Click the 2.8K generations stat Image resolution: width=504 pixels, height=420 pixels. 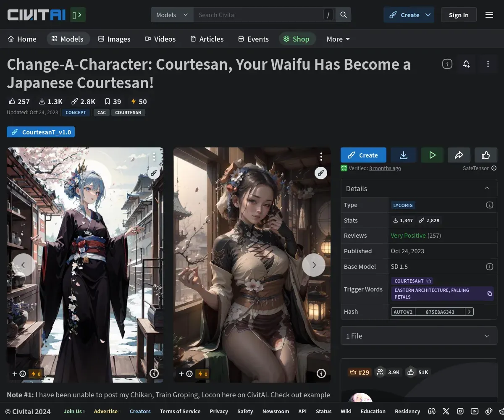click(x=83, y=102)
